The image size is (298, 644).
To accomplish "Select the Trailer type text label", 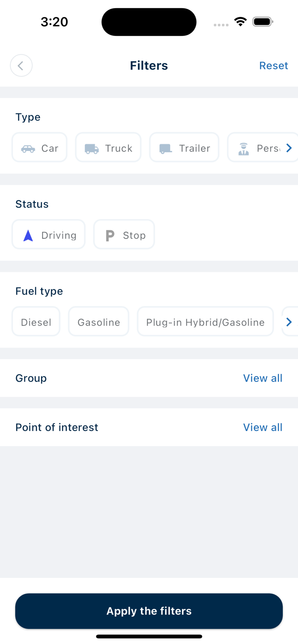I will pyautogui.click(x=194, y=148).
